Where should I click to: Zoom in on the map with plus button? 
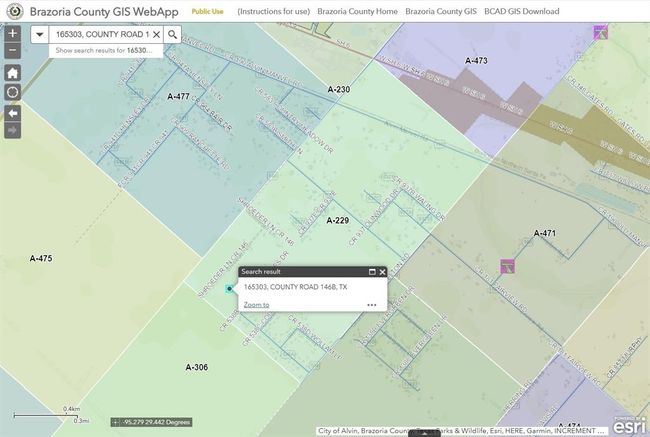click(12, 33)
